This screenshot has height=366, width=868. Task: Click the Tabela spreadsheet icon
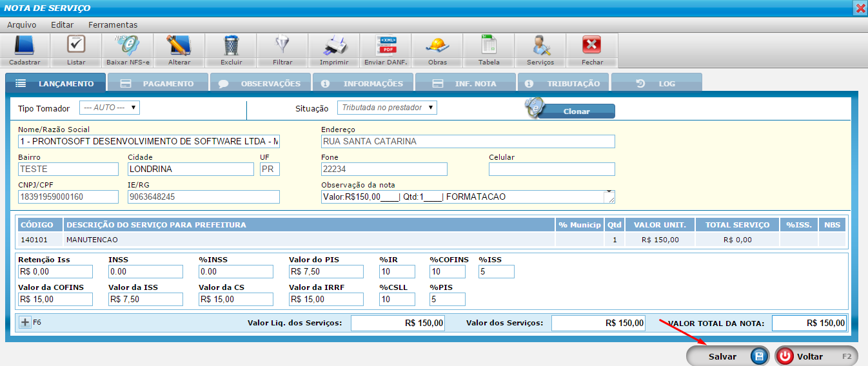coord(489,46)
